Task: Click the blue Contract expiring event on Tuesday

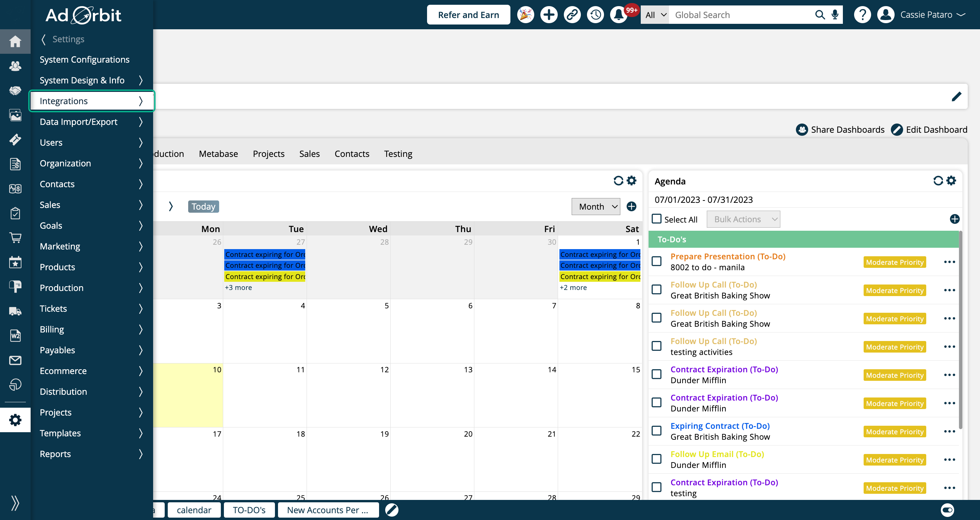Action: coord(265,255)
